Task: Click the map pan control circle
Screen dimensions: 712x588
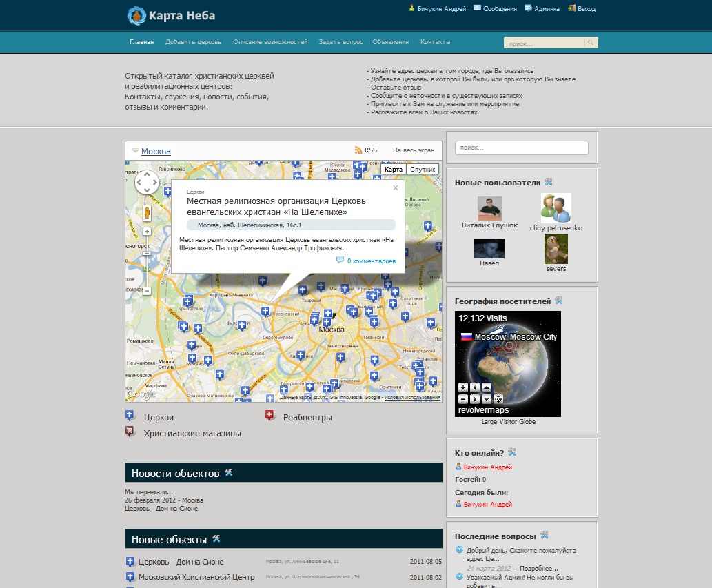Action: (147, 183)
